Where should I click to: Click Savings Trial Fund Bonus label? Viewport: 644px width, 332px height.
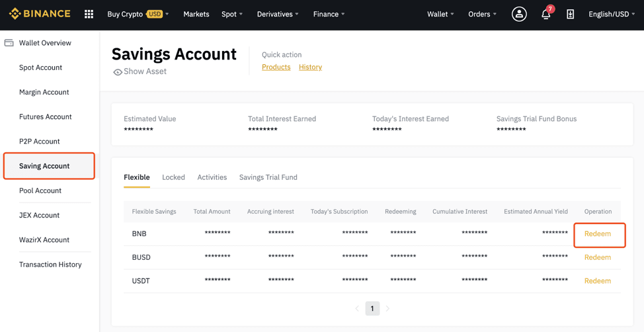click(537, 119)
